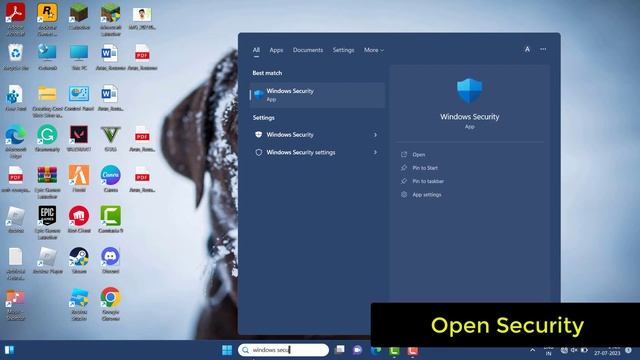
Task: Open the More dropdown in search filters
Action: tap(374, 50)
